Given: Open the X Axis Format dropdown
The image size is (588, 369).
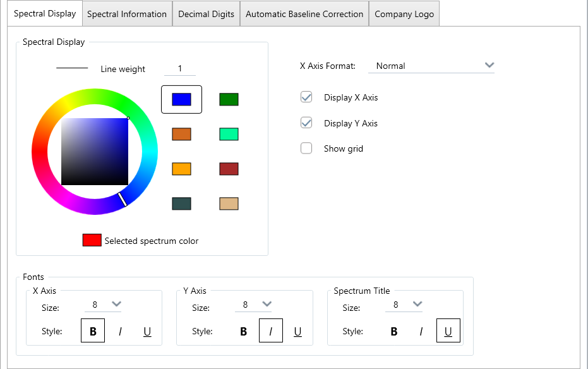Looking at the screenshot, I should [x=431, y=66].
